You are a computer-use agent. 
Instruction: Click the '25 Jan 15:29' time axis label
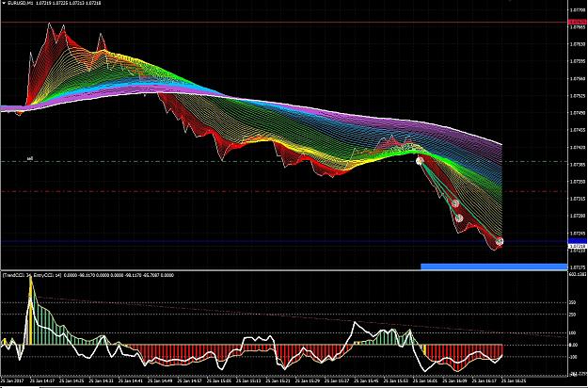point(308,380)
